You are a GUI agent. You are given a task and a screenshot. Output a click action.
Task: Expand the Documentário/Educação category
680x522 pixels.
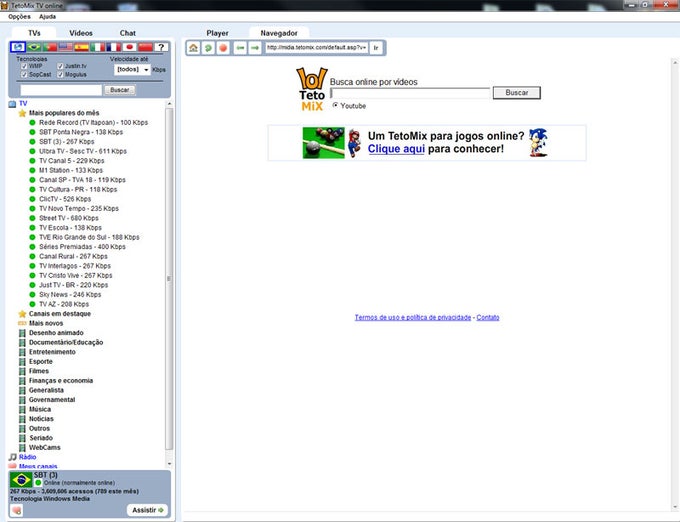66,342
